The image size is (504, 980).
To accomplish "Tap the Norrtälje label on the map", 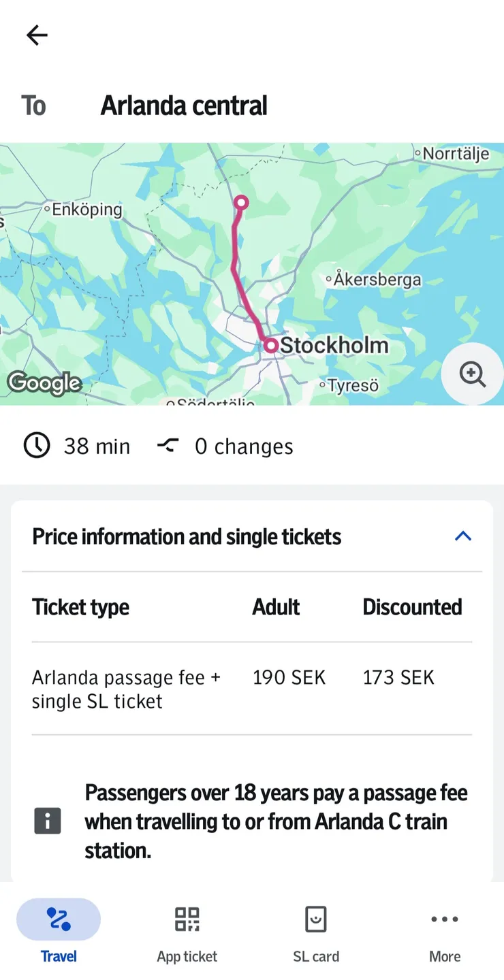I will (x=455, y=154).
